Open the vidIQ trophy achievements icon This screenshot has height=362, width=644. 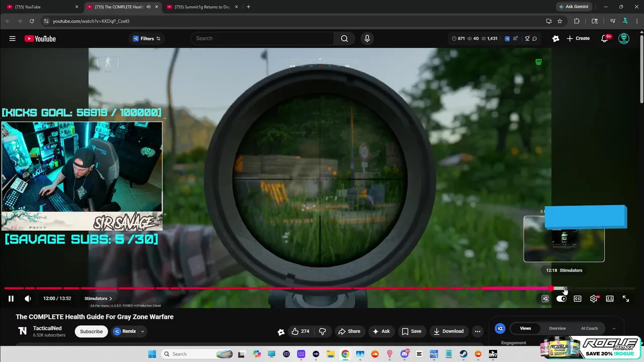point(527,39)
